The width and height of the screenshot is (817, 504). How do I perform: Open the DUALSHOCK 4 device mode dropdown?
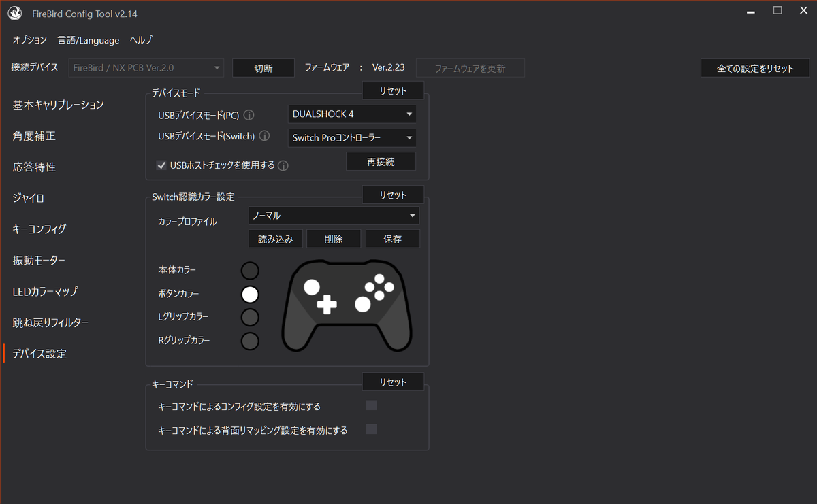point(351,114)
